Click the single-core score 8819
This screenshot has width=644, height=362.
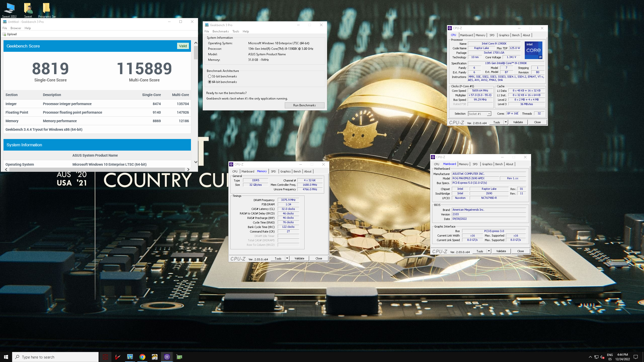[x=50, y=68]
